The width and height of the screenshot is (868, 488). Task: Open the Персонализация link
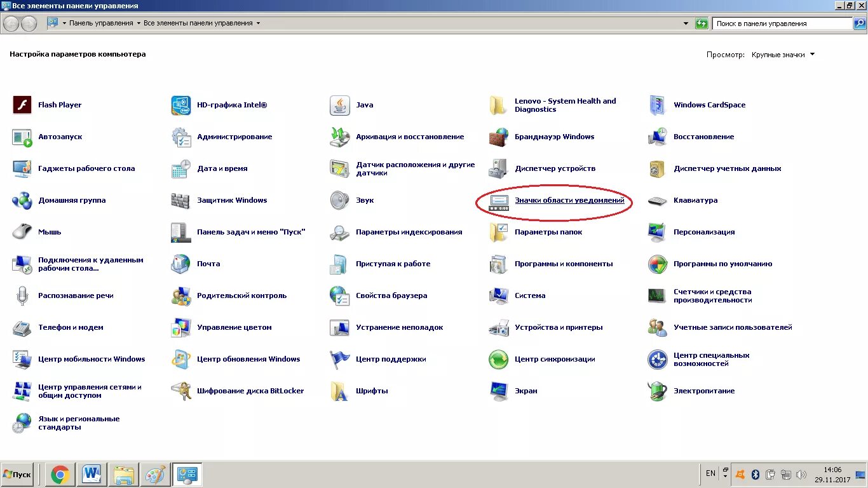pyautogui.click(x=704, y=232)
